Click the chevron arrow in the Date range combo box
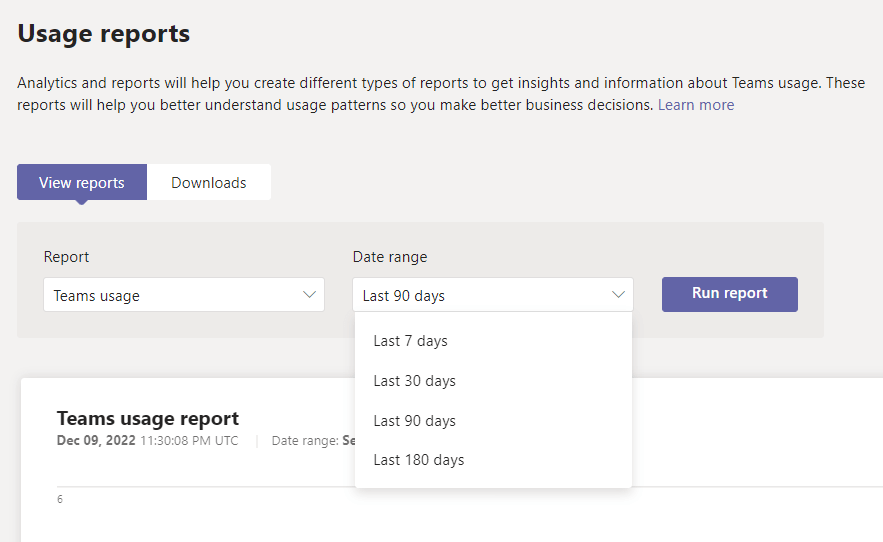883x542 pixels. 618,295
